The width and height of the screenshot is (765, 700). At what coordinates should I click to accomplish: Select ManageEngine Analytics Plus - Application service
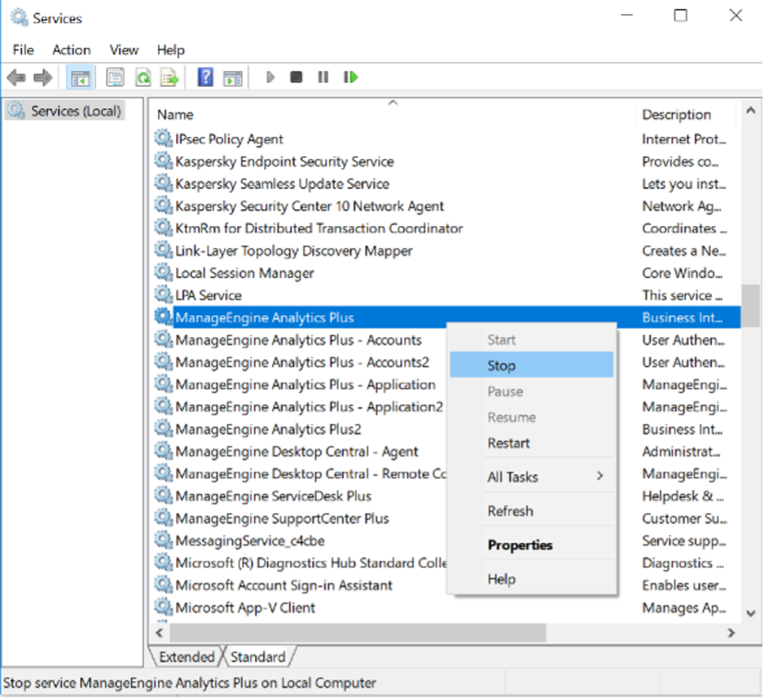tap(305, 384)
